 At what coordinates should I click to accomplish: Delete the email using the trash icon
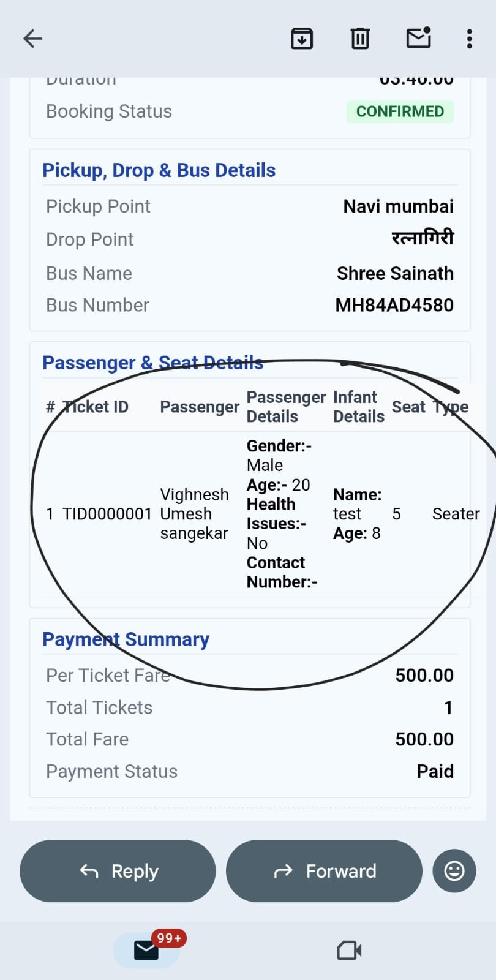tap(360, 39)
